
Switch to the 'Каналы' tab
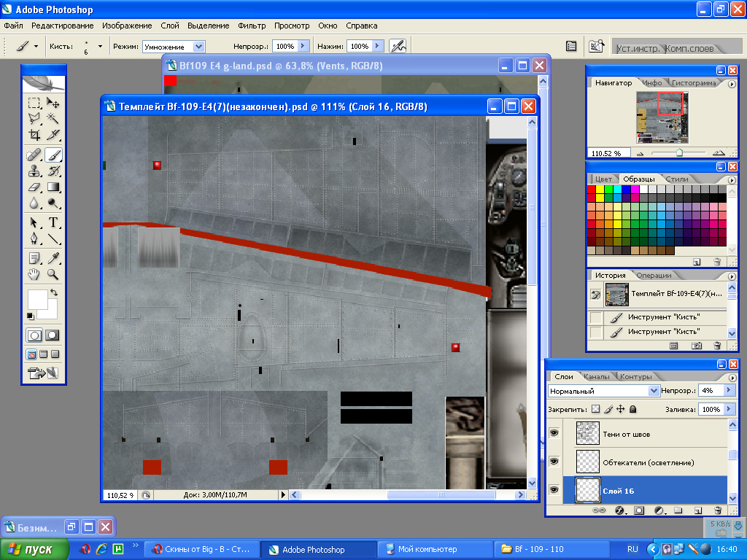(597, 377)
